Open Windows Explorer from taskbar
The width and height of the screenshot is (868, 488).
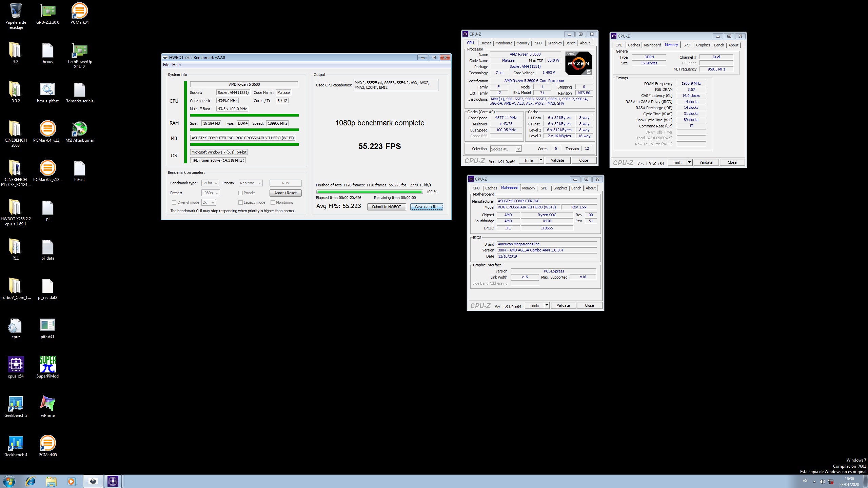[51, 481]
